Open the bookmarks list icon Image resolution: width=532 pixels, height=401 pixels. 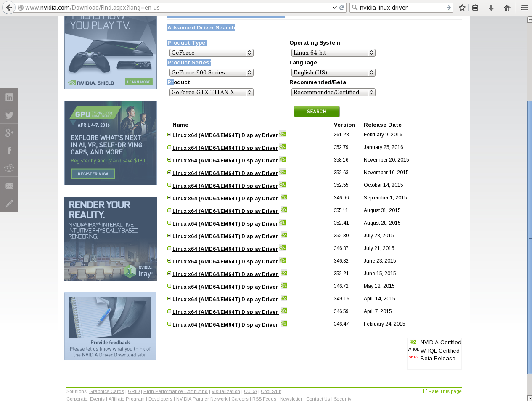(475, 8)
